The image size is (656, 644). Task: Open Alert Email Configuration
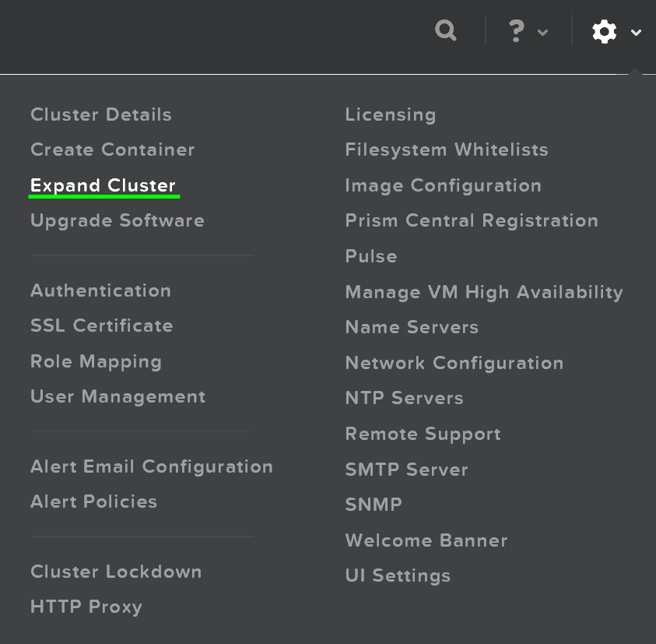151,466
